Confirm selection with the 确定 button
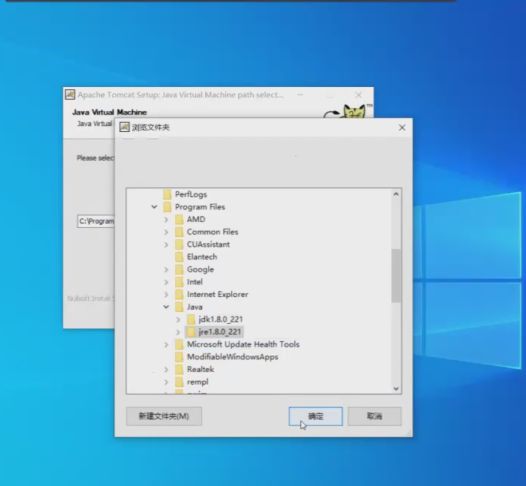This screenshot has width=526, height=486. coord(316,416)
